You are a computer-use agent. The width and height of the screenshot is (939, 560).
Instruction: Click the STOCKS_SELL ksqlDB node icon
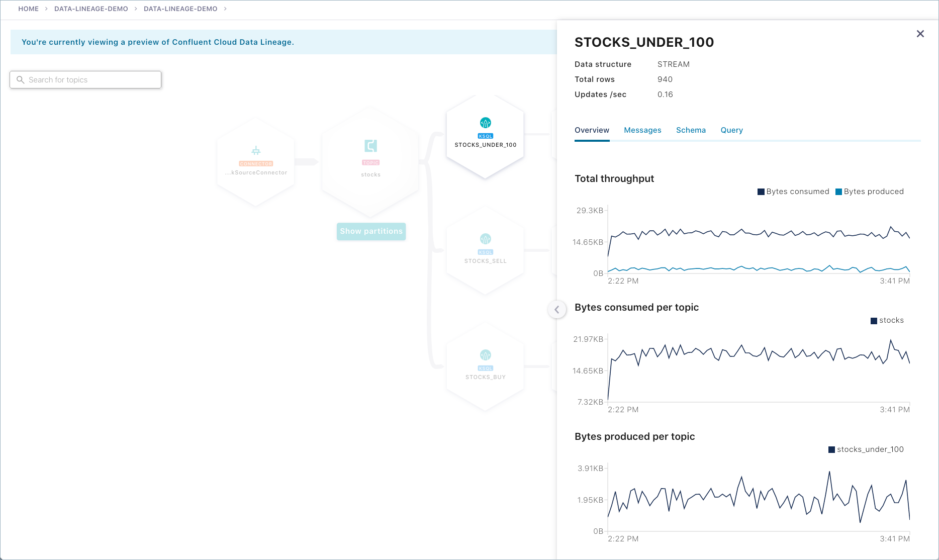coord(486,239)
